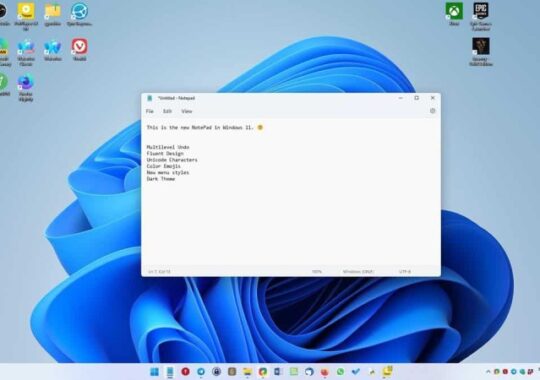Click the 'New menu styles' text line
540x380 pixels.
(x=168, y=172)
